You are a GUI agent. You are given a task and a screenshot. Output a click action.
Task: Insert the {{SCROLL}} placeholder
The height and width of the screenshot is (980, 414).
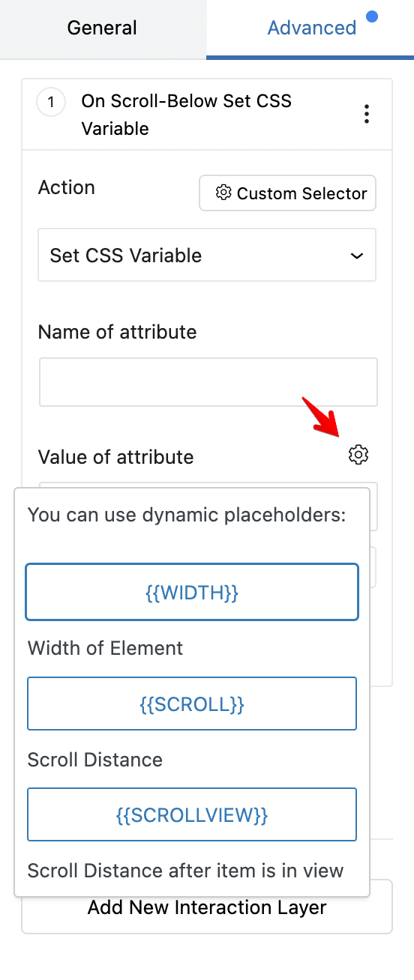tap(192, 704)
